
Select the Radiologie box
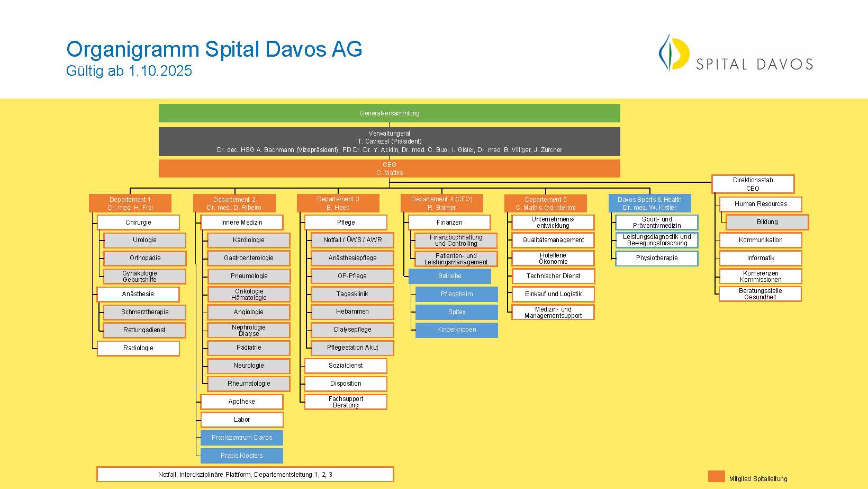(x=138, y=348)
